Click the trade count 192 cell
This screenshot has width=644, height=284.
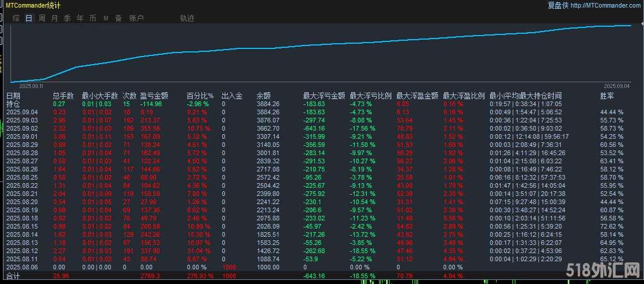coord(129,120)
